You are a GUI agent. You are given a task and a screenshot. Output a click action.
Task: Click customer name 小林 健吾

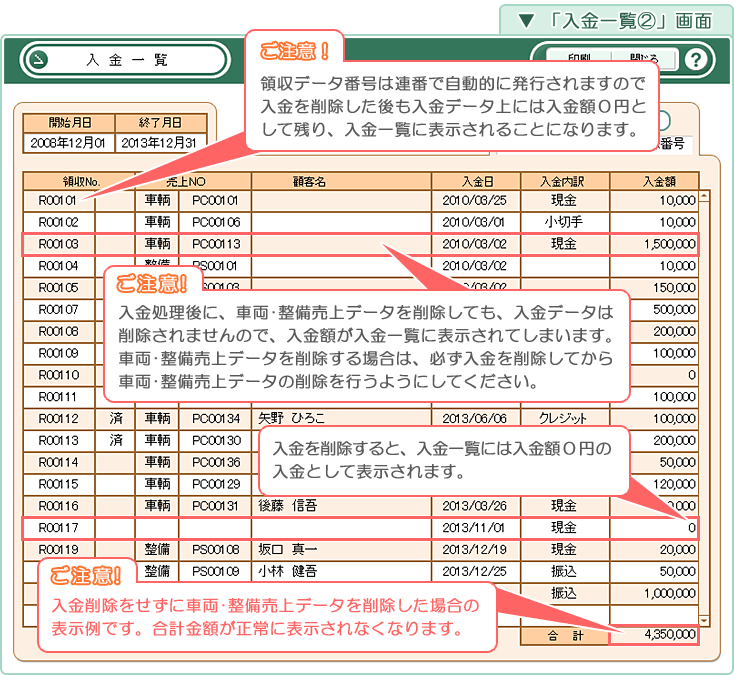coord(287,571)
